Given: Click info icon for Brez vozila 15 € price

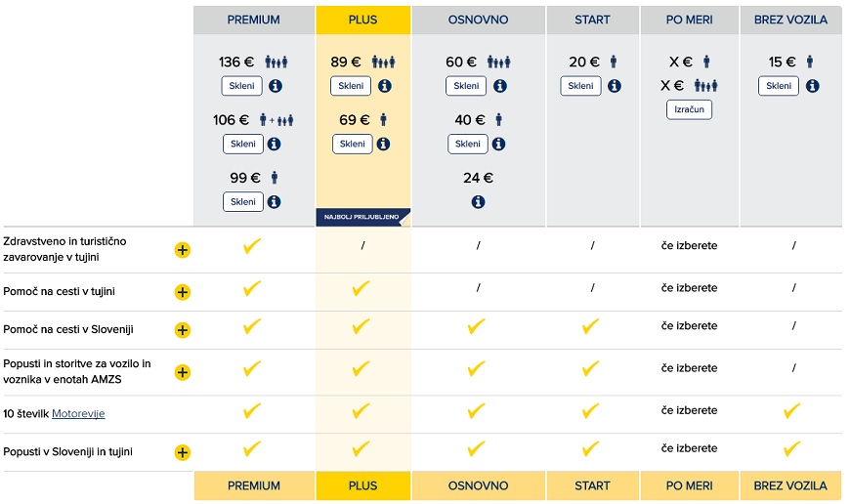Looking at the screenshot, I should pyautogui.click(x=812, y=86).
